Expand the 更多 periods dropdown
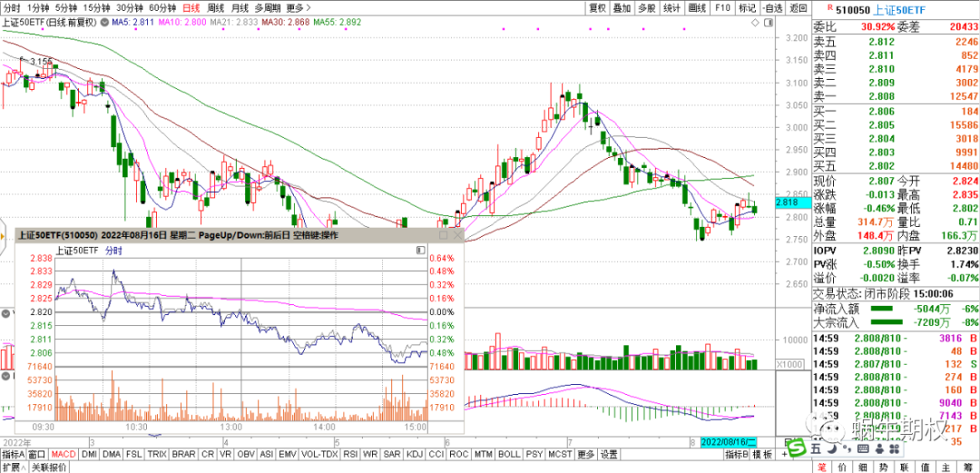 [x=299, y=7]
